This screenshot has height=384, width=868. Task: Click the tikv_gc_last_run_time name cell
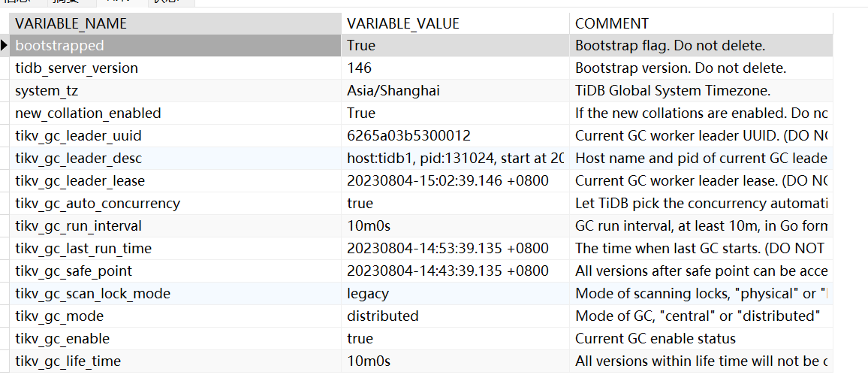(x=83, y=249)
